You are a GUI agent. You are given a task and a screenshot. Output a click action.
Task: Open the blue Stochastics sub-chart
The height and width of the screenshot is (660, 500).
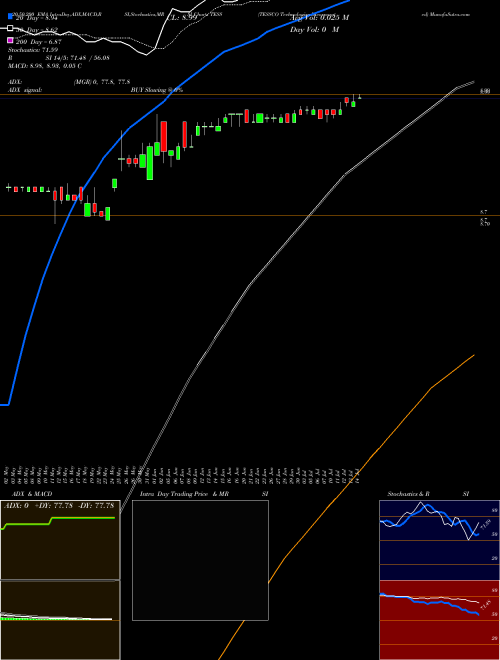click(x=439, y=540)
